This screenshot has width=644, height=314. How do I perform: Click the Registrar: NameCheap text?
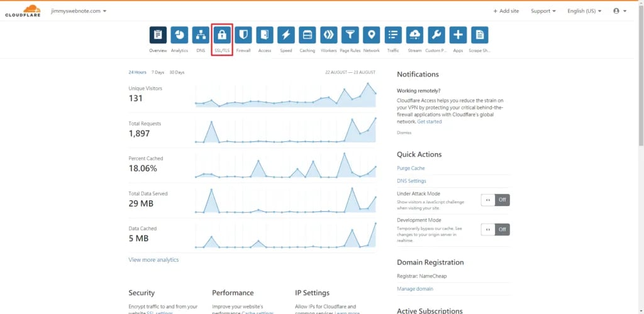click(x=422, y=276)
